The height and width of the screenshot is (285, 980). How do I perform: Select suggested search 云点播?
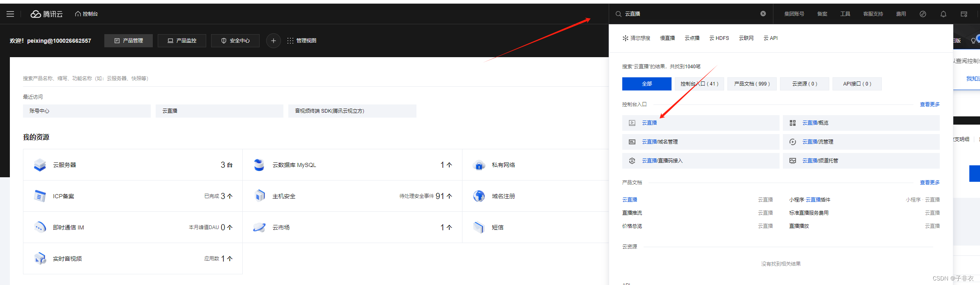692,38
